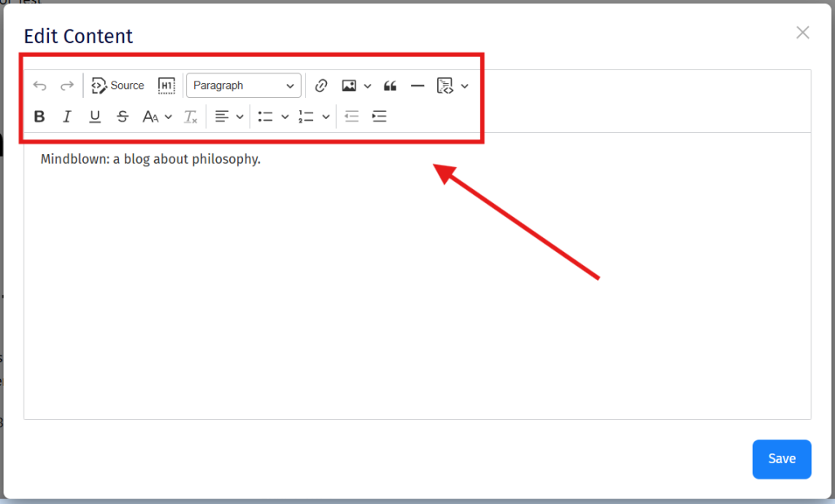835x504 pixels.
Task: Click the insert image icon
Action: pos(349,86)
